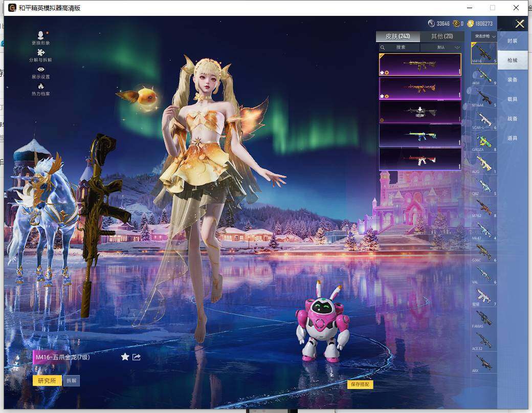Select AUG in weapon list

pos(484,164)
